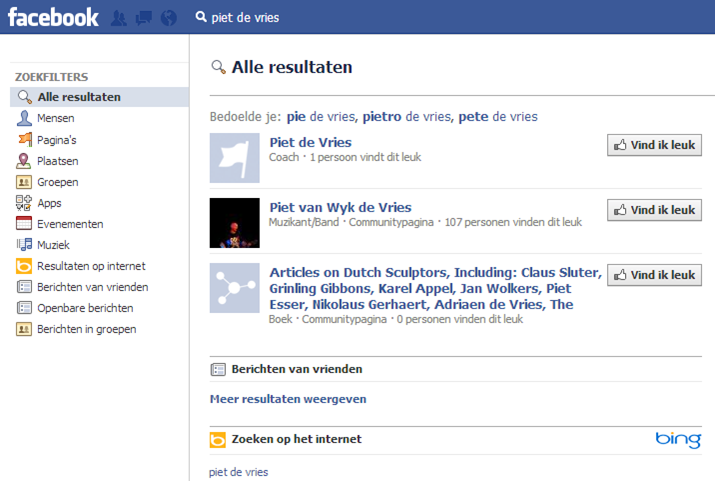The image size is (715, 481).
Task: Click the Berichten in groepen icon
Action: click(x=24, y=329)
